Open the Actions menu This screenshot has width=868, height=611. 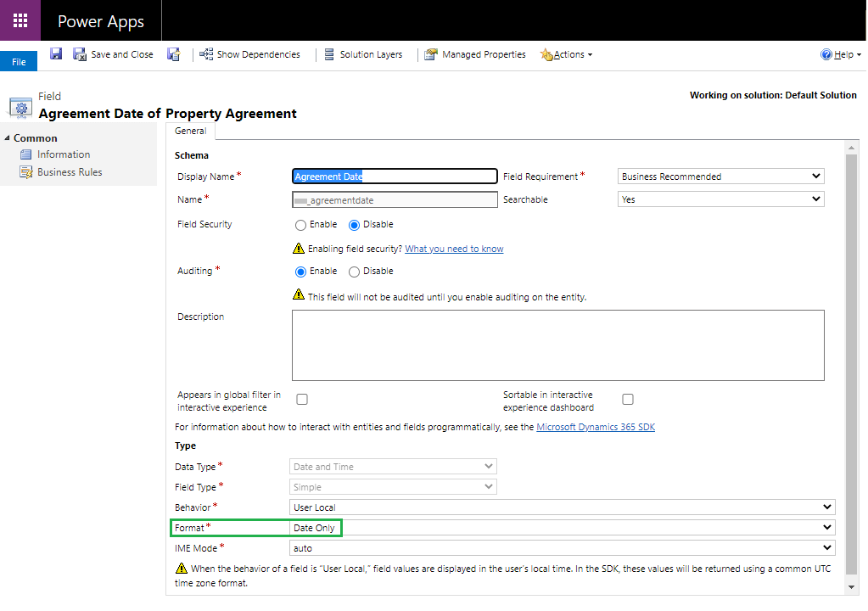point(567,54)
